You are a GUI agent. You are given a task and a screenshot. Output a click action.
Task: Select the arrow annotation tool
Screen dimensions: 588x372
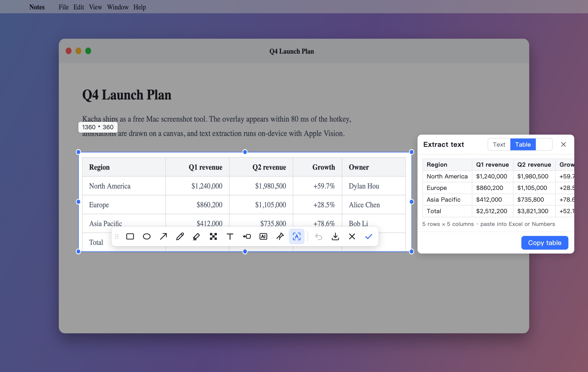(x=163, y=236)
